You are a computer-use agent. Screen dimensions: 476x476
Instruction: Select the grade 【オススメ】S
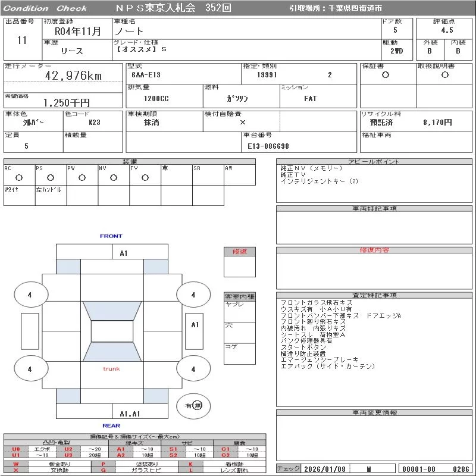click(141, 49)
